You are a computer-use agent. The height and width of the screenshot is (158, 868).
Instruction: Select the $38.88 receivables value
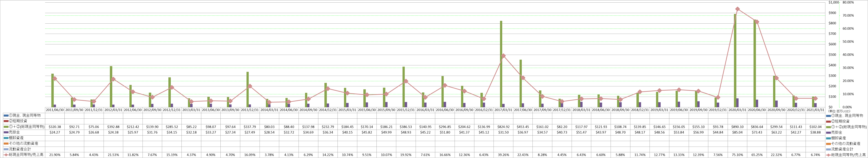click(x=816, y=132)
